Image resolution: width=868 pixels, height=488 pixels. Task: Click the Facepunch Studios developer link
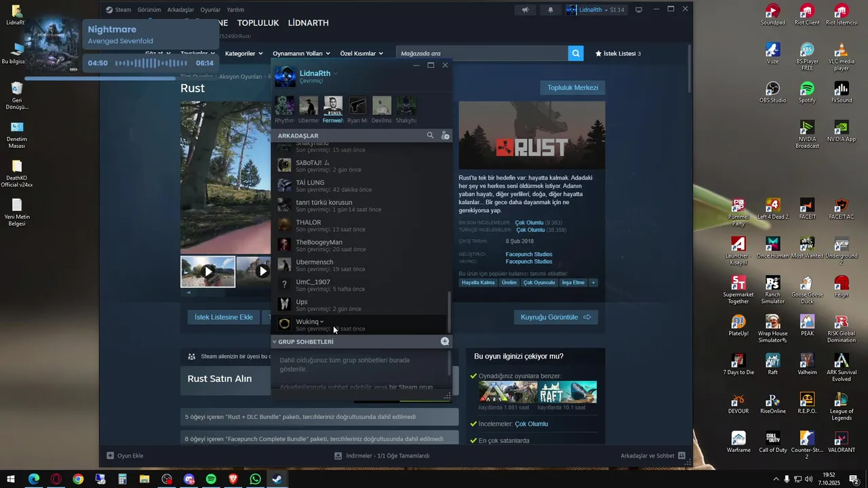click(x=529, y=254)
